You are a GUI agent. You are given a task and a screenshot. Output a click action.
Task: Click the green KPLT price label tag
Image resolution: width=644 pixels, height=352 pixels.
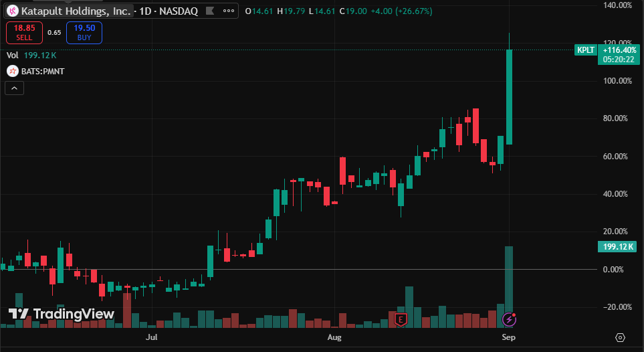(586, 50)
